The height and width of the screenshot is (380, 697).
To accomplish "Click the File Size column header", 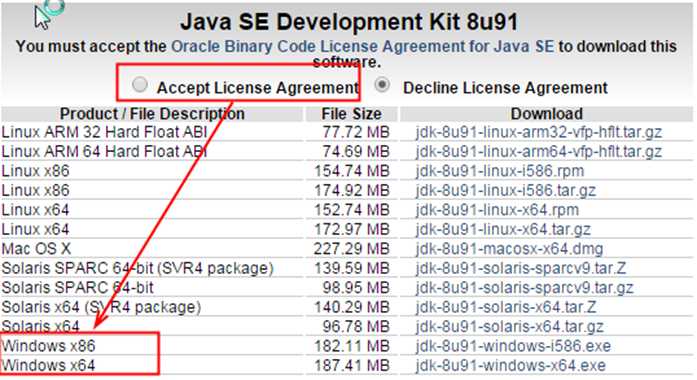I will point(352,114).
